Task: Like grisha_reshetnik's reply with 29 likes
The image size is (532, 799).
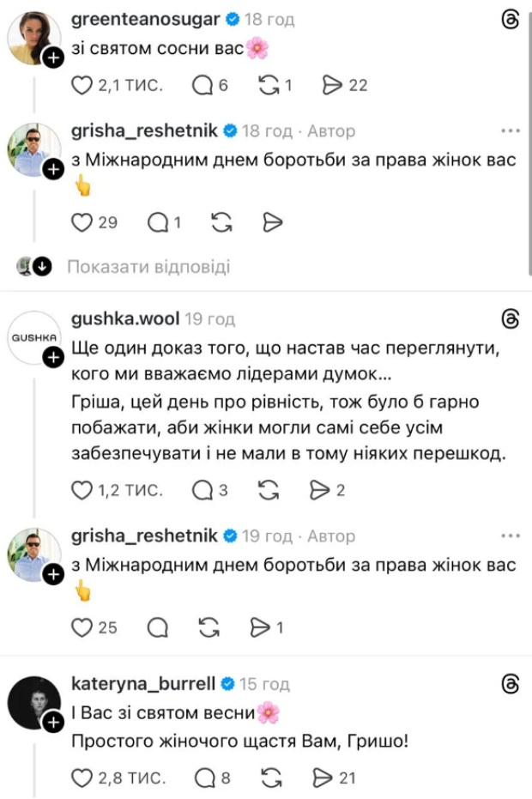Action: pyautogui.click(x=81, y=222)
